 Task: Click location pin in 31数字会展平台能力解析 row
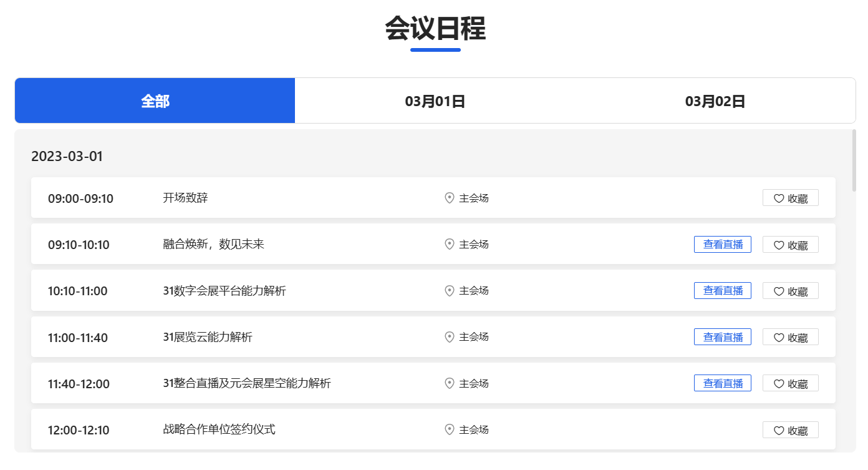click(x=449, y=290)
